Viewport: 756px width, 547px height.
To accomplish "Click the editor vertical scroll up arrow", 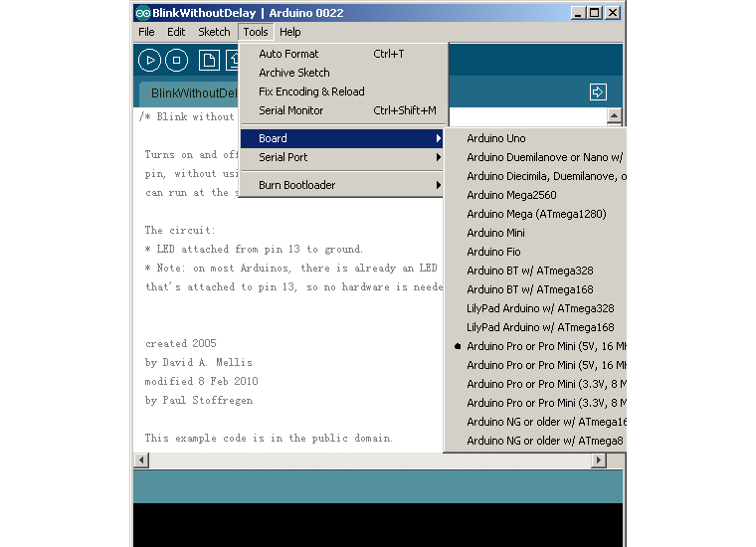I will tap(614, 115).
